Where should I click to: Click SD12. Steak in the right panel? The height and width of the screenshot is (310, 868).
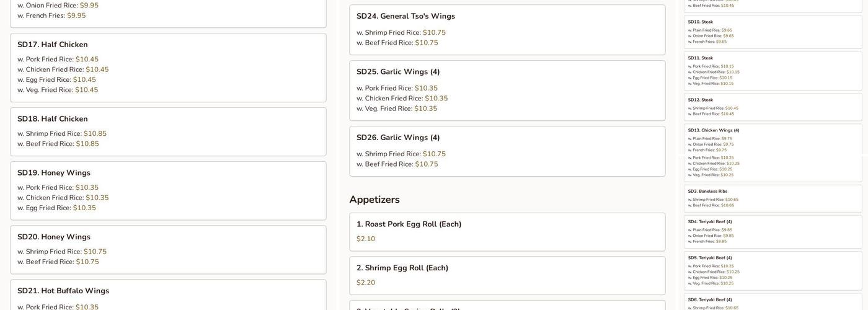(701, 100)
